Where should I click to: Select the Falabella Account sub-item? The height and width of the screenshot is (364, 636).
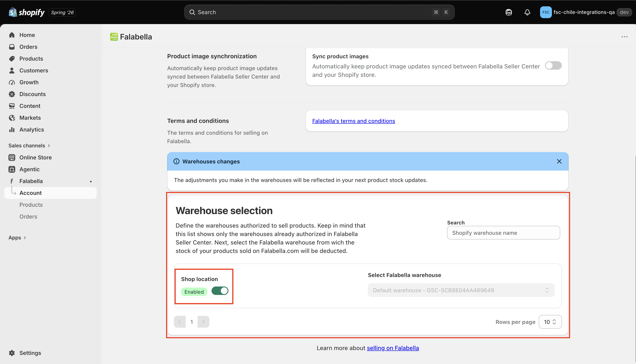(50, 193)
